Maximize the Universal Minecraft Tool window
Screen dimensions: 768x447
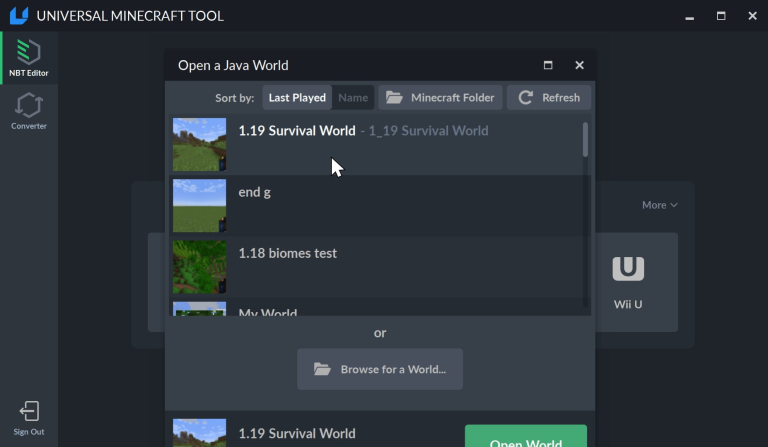click(721, 16)
